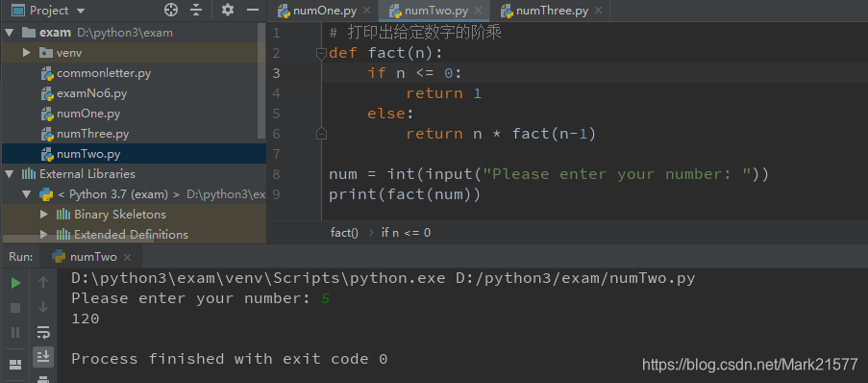Click the Print icon in Run toolbar
This screenshot has width=868, height=383.
[x=43, y=379]
